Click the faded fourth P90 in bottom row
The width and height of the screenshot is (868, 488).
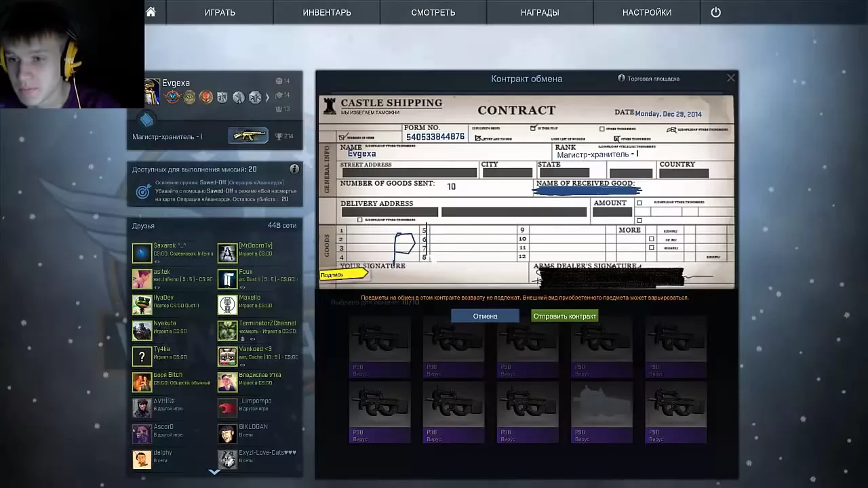tap(601, 412)
